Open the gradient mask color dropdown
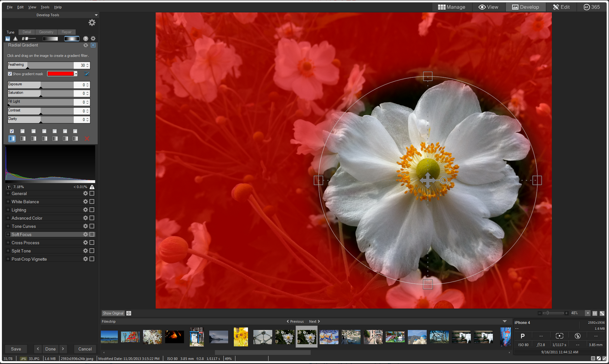 76,74
